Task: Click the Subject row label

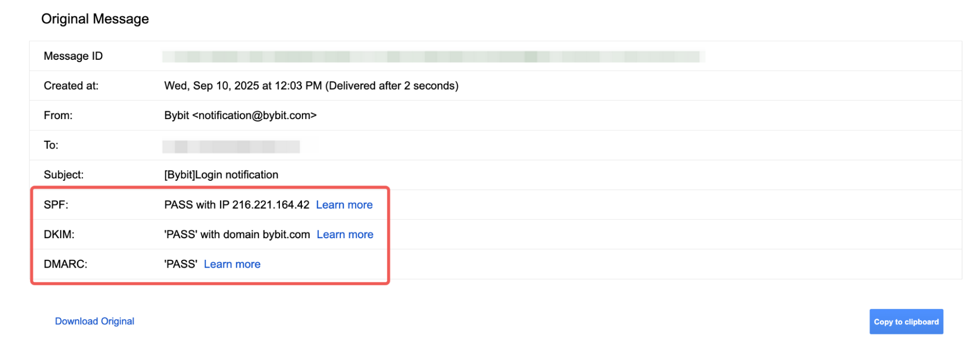Action: (x=64, y=175)
